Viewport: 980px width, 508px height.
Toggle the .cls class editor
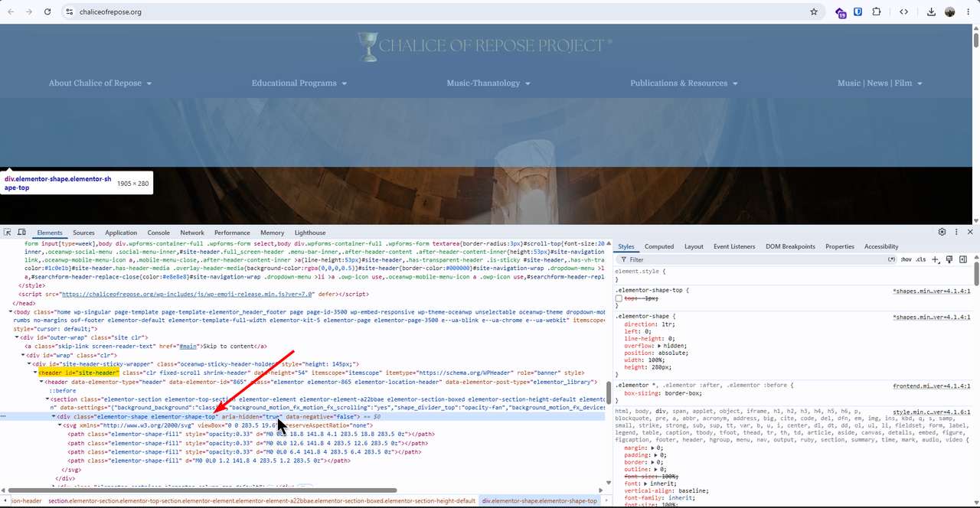[921, 260]
